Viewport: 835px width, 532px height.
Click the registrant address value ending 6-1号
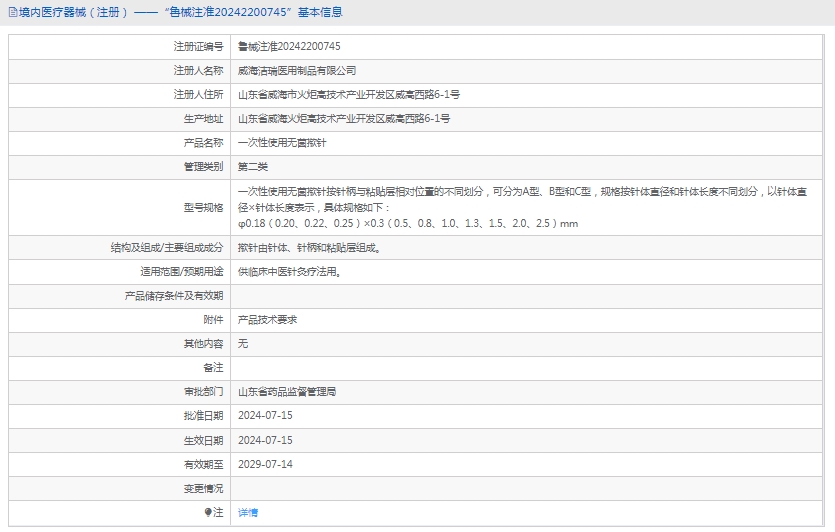pyautogui.click(x=348, y=95)
